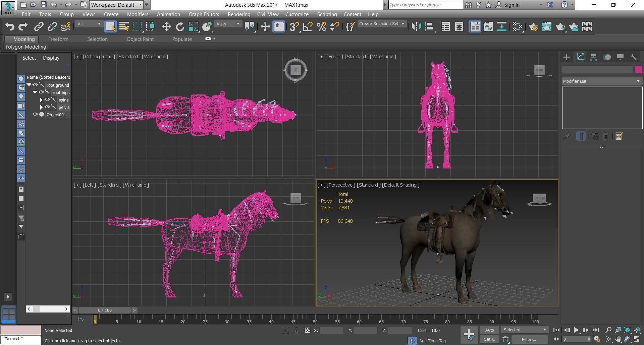Switch to the Motion command panel
Image resolution: width=644 pixels, height=345 pixels.
click(x=607, y=57)
